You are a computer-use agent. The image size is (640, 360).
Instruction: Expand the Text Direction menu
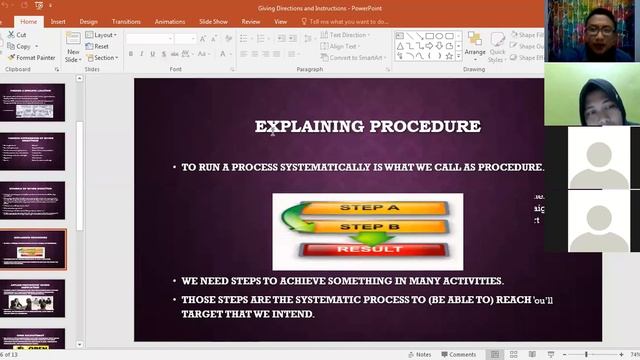click(x=345, y=35)
